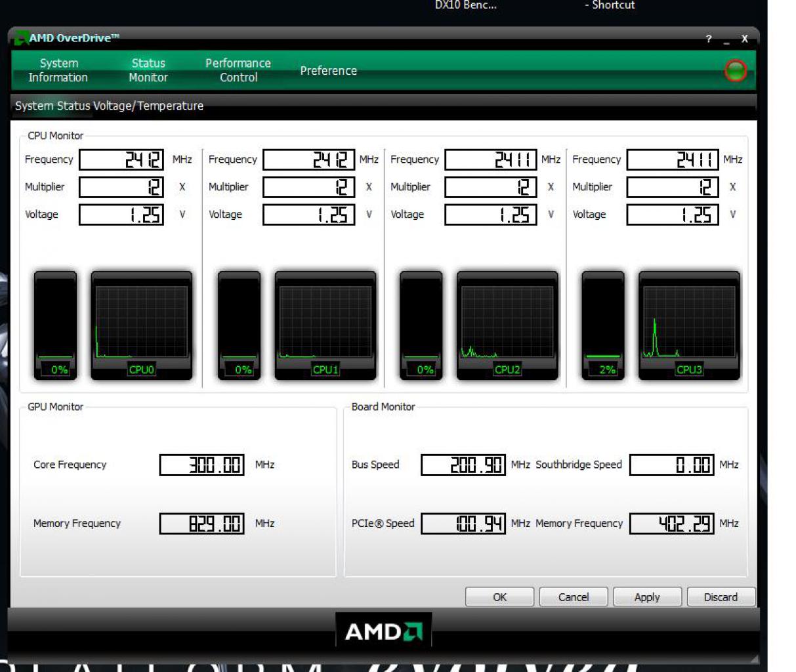Click the "PCIe® Speed" label
The width and height of the screenshot is (796, 672).
coord(383,524)
